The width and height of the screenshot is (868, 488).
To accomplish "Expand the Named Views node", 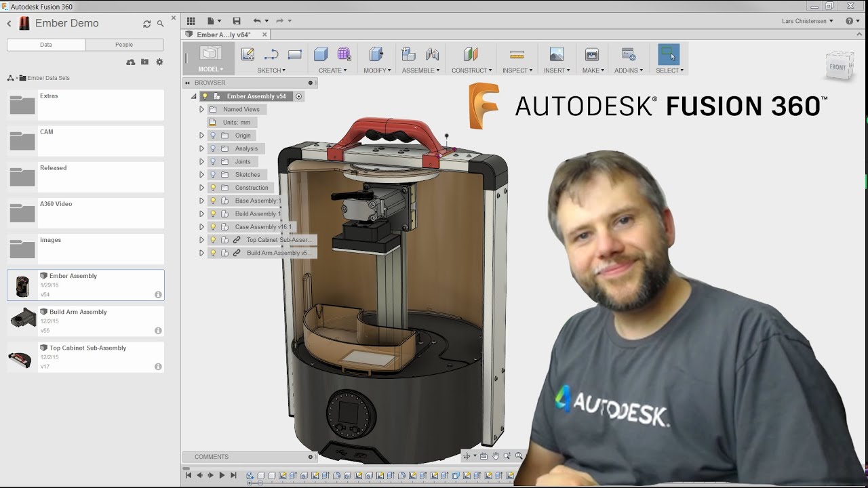I will point(201,109).
